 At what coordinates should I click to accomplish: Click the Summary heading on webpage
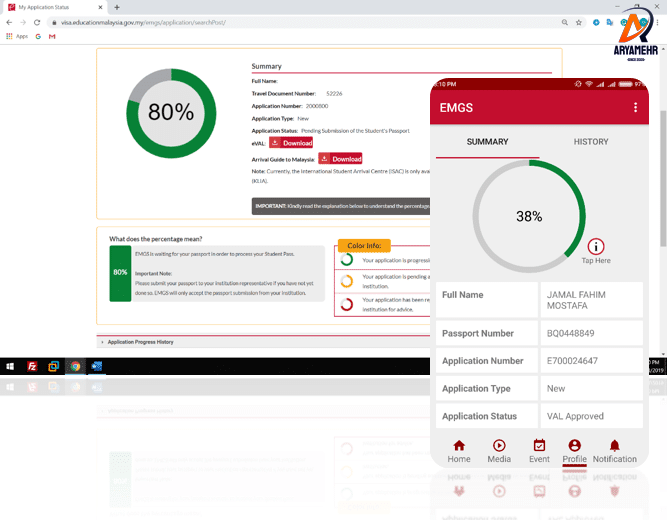[266, 66]
